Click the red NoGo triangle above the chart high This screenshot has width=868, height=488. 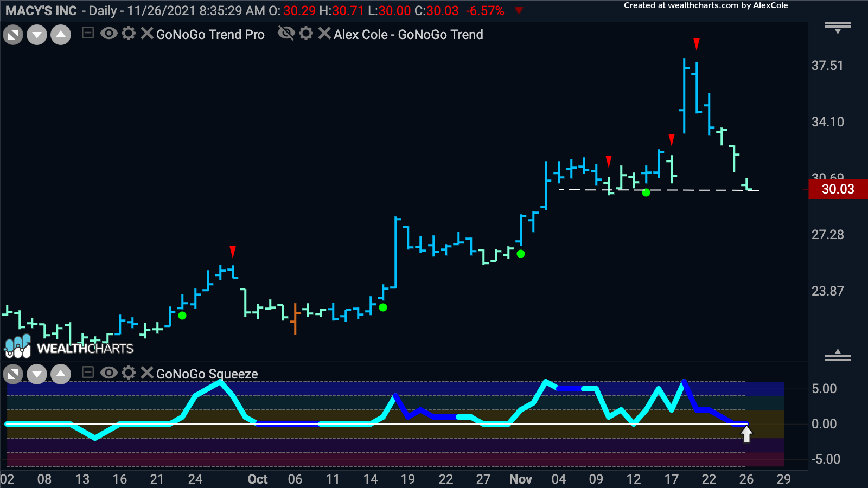697,44
